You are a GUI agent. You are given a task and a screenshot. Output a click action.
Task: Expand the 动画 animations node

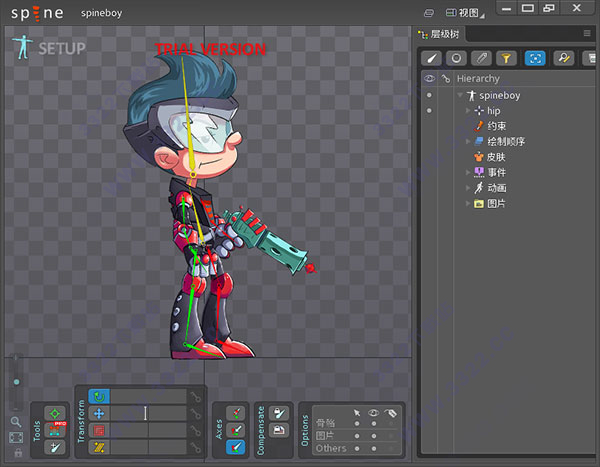tap(469, 187)
